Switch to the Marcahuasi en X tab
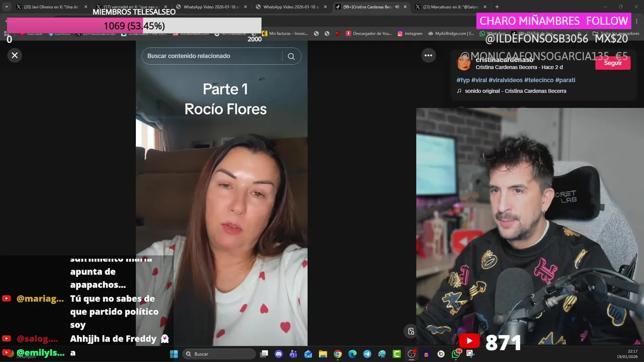Viewport: 644px width, 362px height. coord(450,7)
